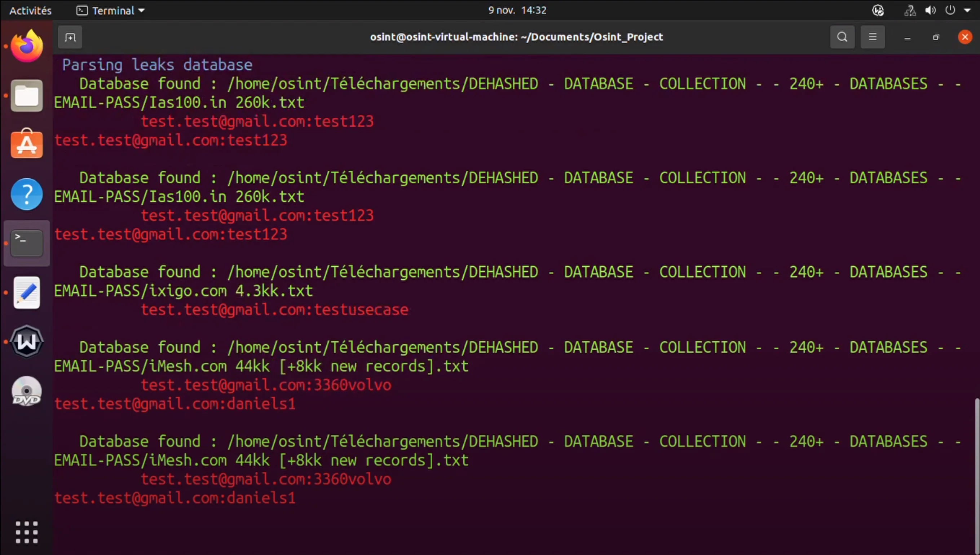This screenshot has width=980, height=555.
Task: Select the Terminal icon in the dock
Action: [x=27, y=243]
